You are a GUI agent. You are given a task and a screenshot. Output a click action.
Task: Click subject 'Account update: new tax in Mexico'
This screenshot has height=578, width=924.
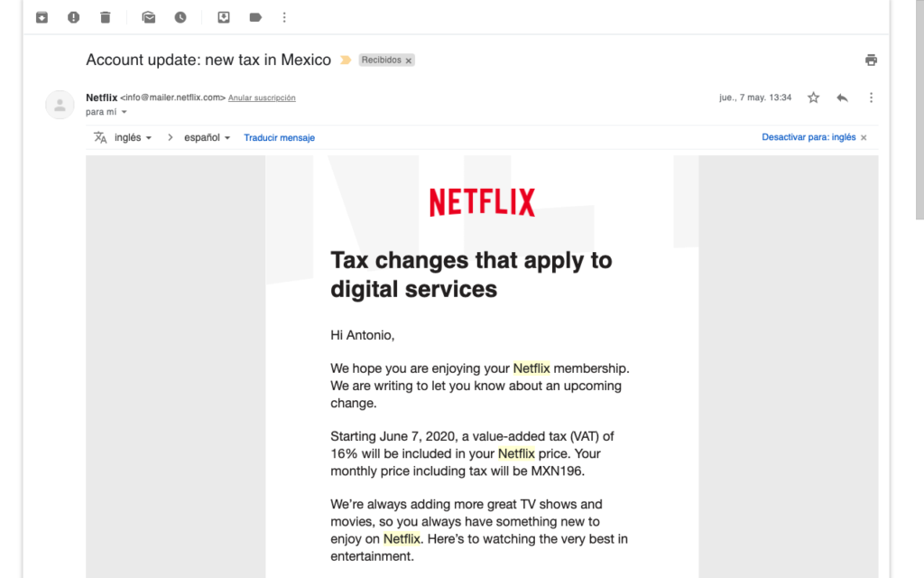[x=208, y=61]
